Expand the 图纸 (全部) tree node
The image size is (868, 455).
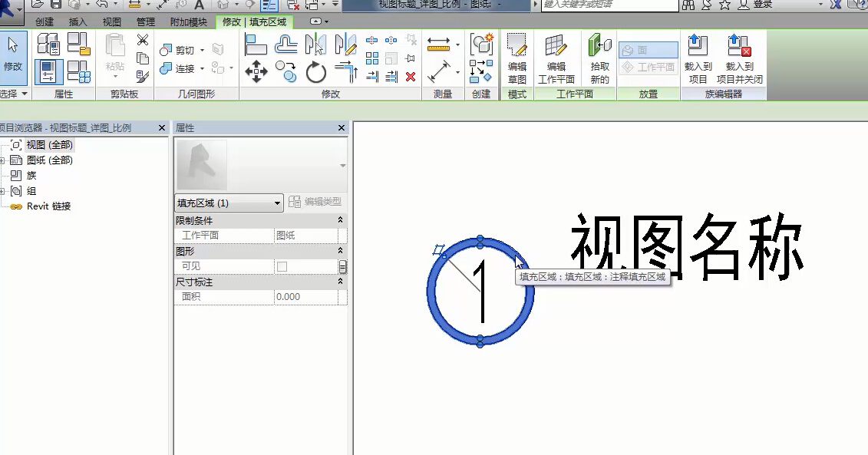pos(3,160)
